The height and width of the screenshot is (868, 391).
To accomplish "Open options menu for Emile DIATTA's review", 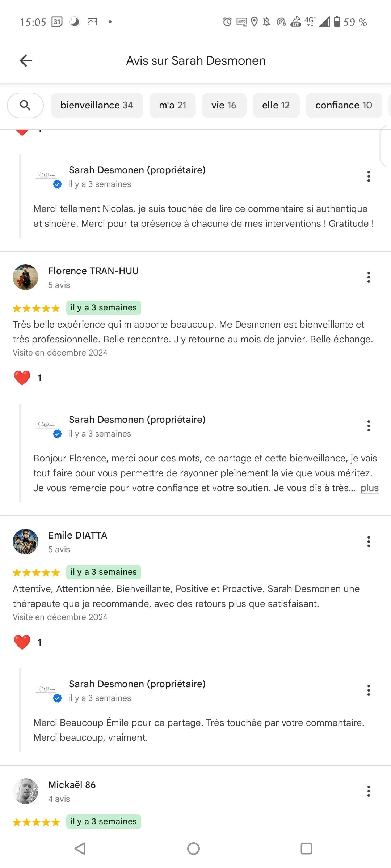I will coord(369,542).
